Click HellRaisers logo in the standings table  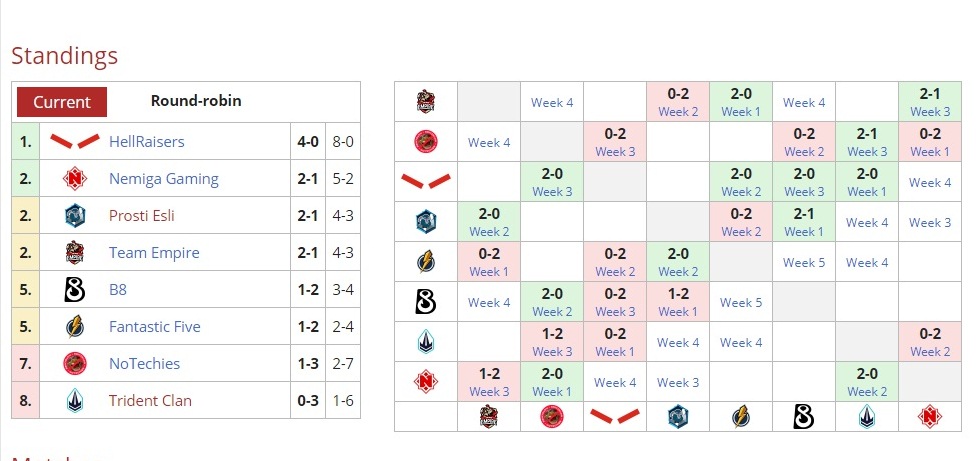coord(74,141)
